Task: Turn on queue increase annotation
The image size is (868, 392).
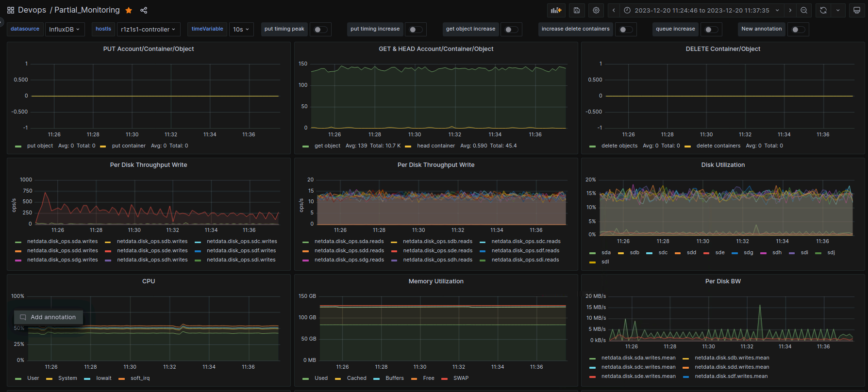Action: coord(711,30)
